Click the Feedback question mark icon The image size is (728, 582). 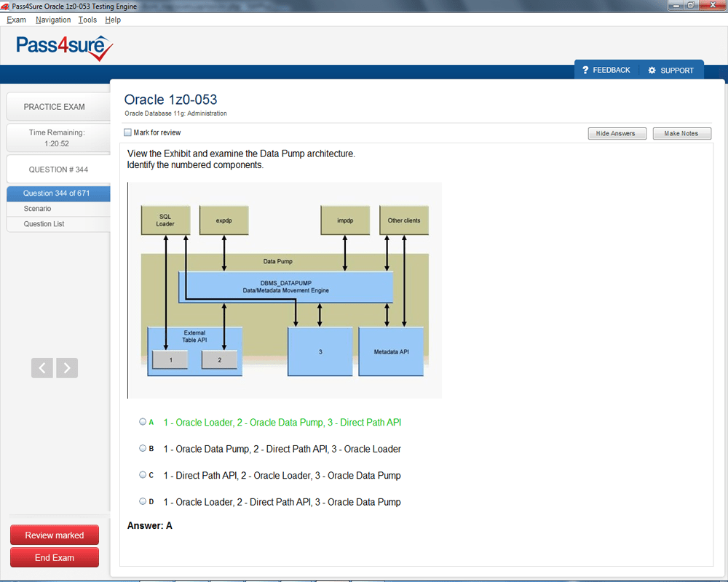point(585,70)
